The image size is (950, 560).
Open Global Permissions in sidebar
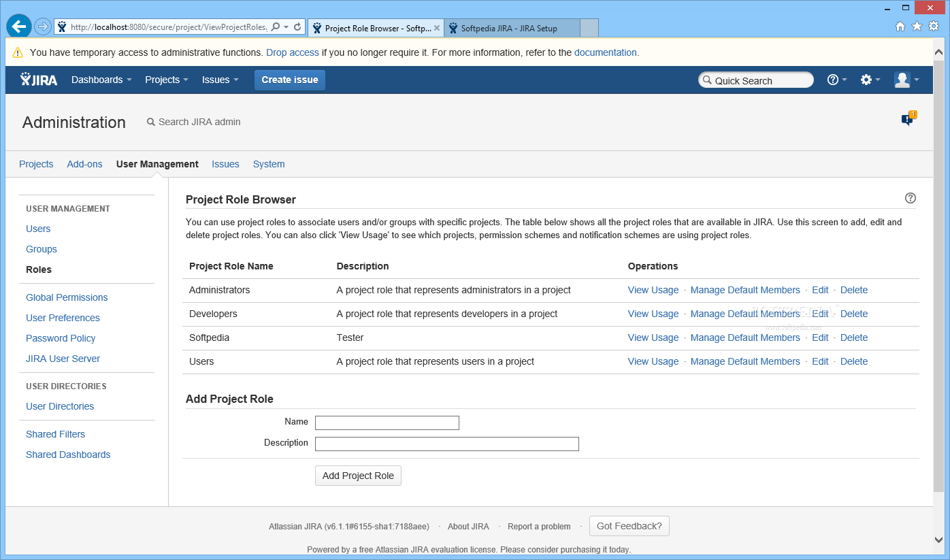point(67,297)
